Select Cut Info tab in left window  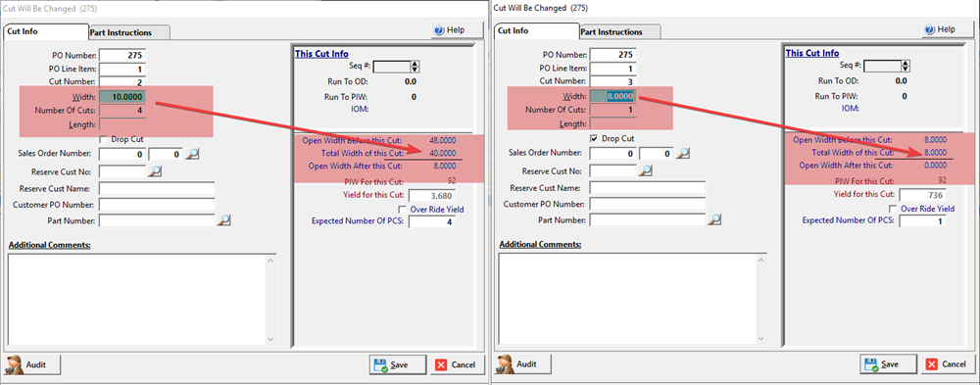pos(46,31)
